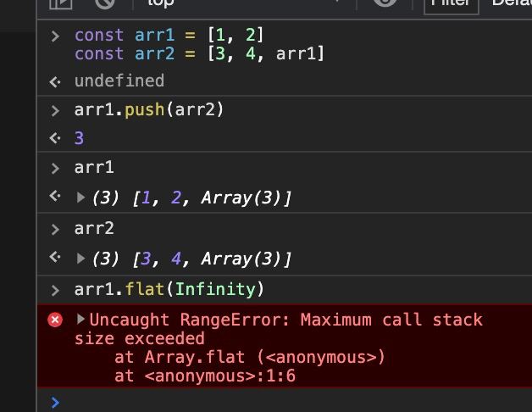Expand the arr2 array result [3, 4, Array(3)]
Screen dimensions: 532x412
tap(80, 259)
